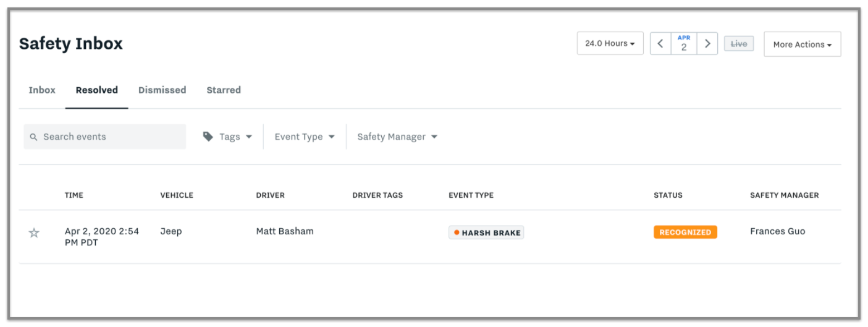Open the Starred tab
The image size is (868, 327).
(x=224, y=90)
